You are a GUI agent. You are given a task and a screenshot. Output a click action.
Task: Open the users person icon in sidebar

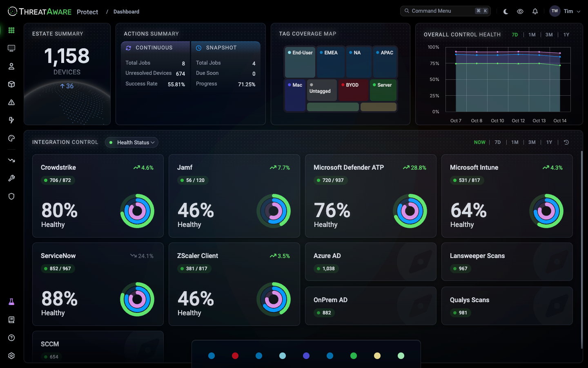tap(11, 66)
